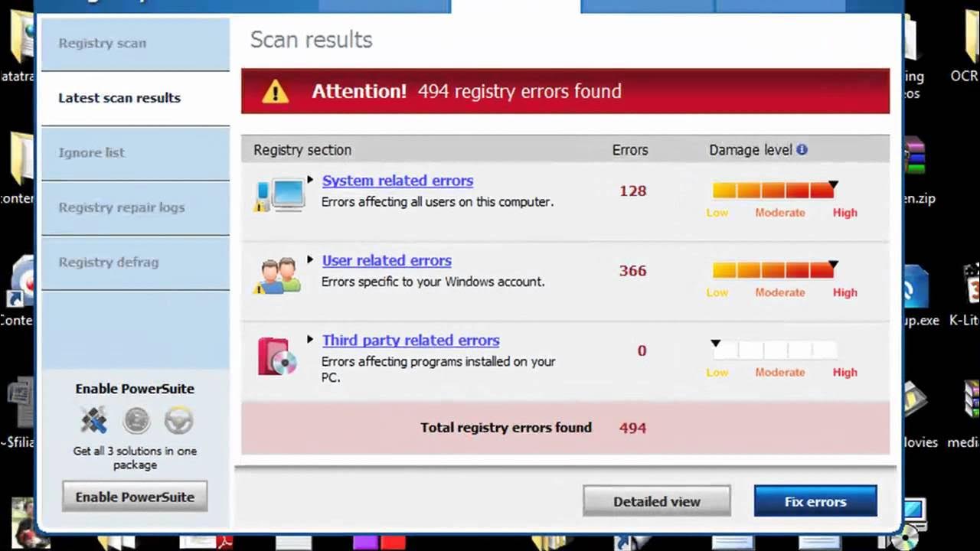
Task: Click the Scan results heading
Action: (311, 40)
